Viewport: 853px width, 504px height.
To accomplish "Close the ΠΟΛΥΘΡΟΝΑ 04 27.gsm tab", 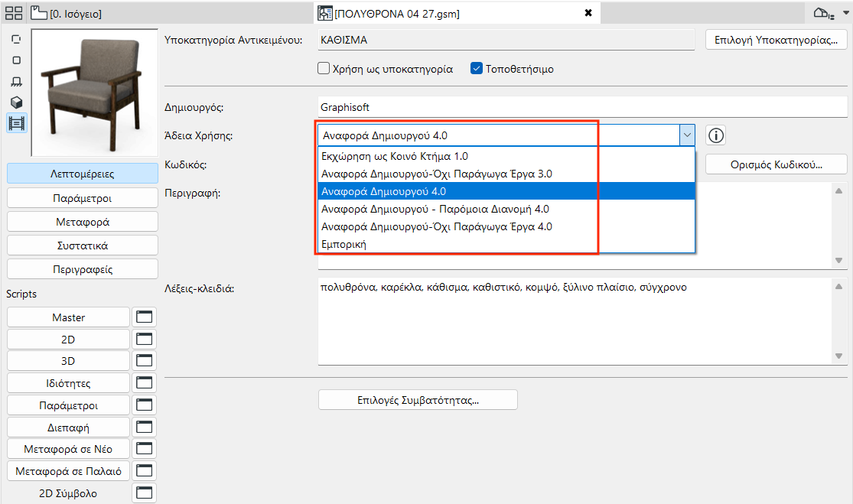I will pos(588,13).
